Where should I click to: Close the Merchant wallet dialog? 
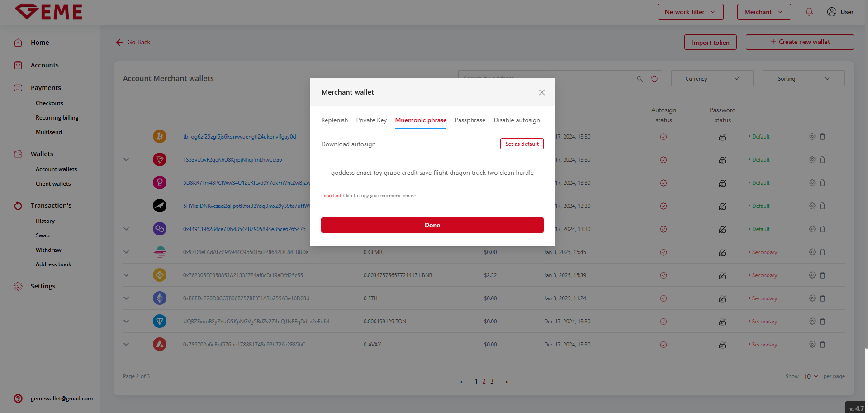(x=541, y=92)
